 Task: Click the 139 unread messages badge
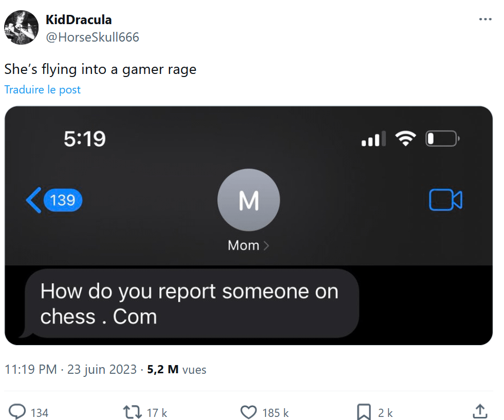(63, 200)
